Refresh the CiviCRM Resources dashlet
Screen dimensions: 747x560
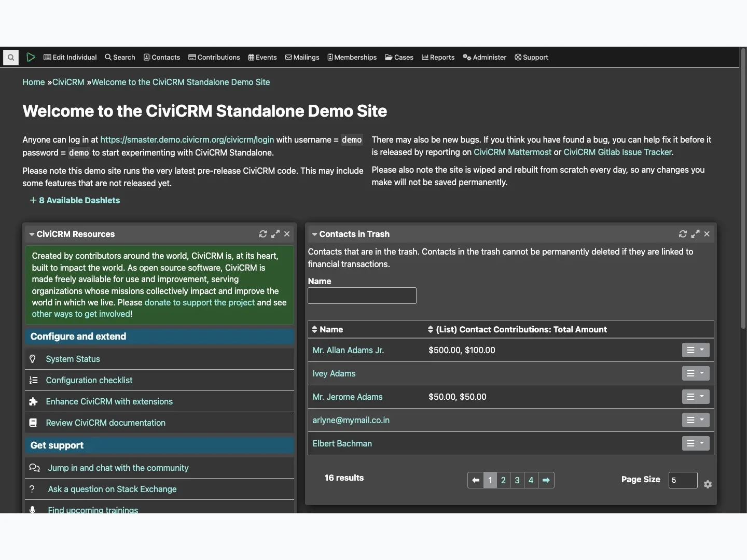coord(263,234)
